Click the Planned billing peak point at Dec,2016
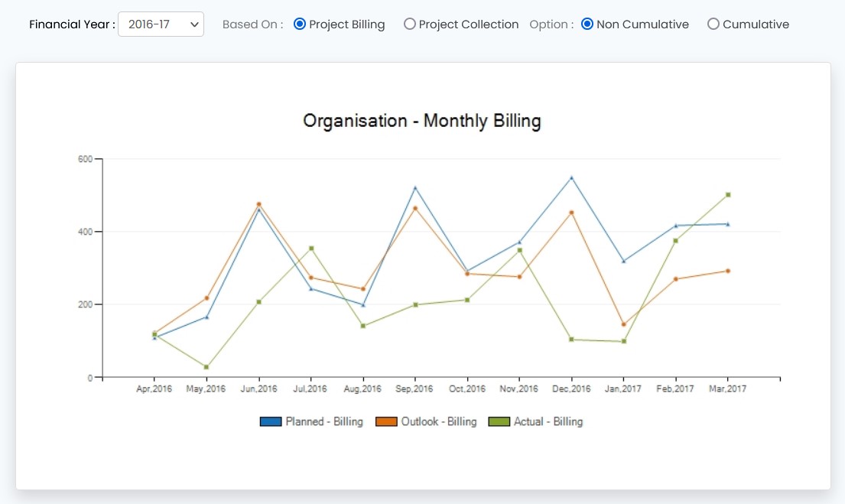This screenshot has width=845, height=504. click(571, 177)
